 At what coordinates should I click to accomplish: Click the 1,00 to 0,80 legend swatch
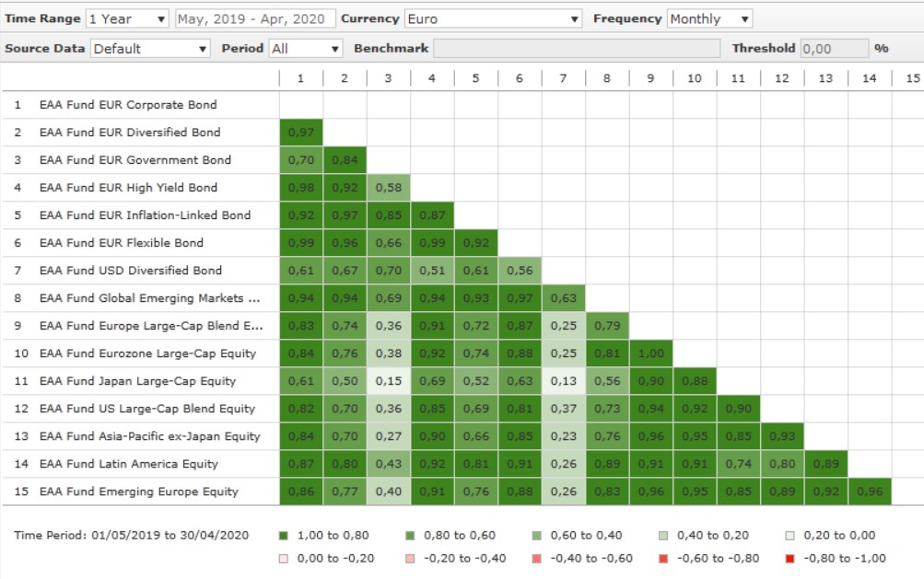[x=282, y=535]
